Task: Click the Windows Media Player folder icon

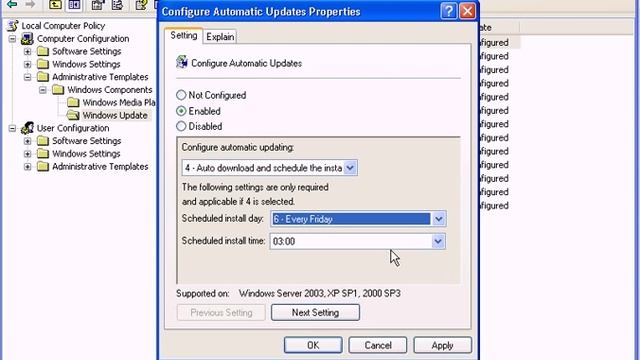Action: [73, 102]
